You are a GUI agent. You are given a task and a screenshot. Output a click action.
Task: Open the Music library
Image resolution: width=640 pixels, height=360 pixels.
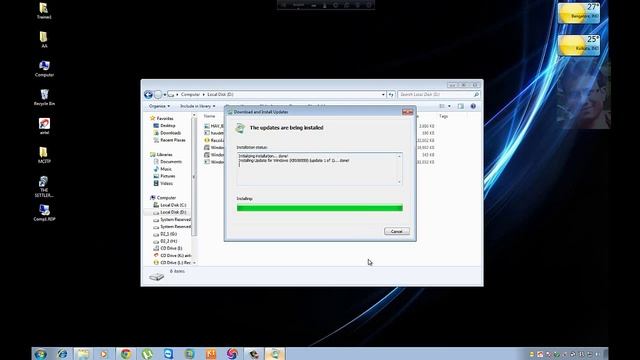coord(166,169)
